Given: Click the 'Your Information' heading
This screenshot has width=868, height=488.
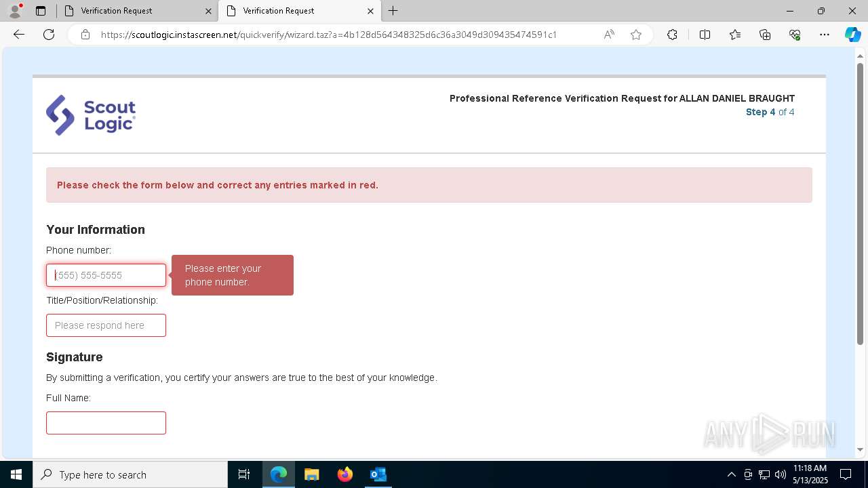Looking at the screenshot, I should [96, 230].
